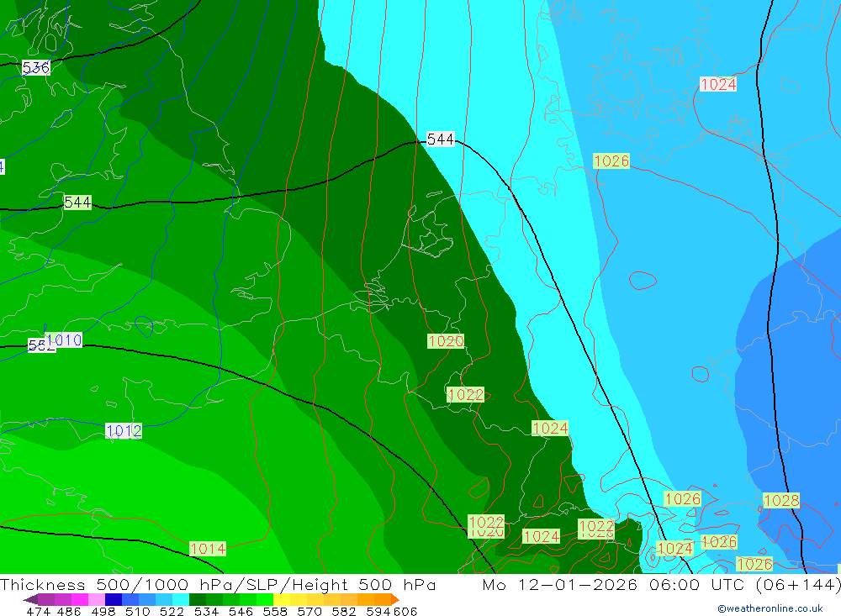The height and width of the screenshot is (616, 841).
Task: Click the 582 legend value
Action: pyautogui.click(x=343, y=611)
